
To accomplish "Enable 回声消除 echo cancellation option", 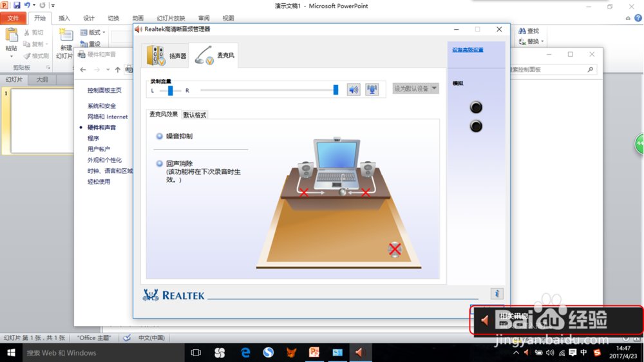I will pos(159,164).
